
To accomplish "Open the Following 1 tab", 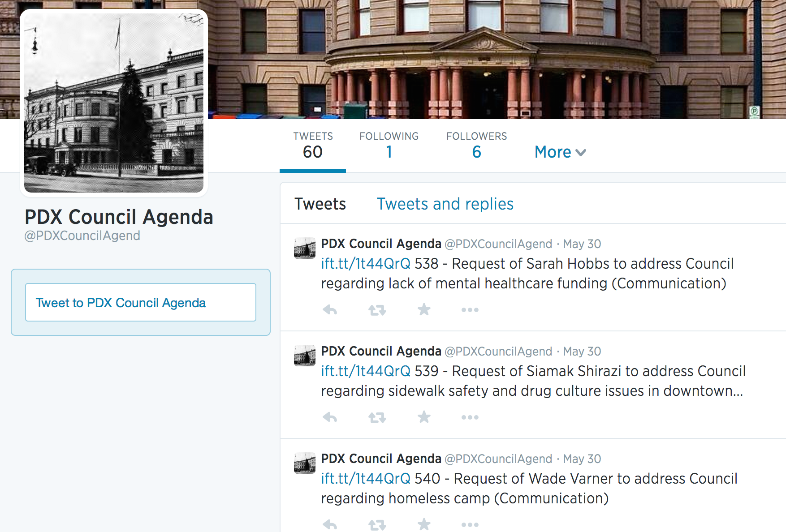I will pyautogui.click(x=389, y=146).
